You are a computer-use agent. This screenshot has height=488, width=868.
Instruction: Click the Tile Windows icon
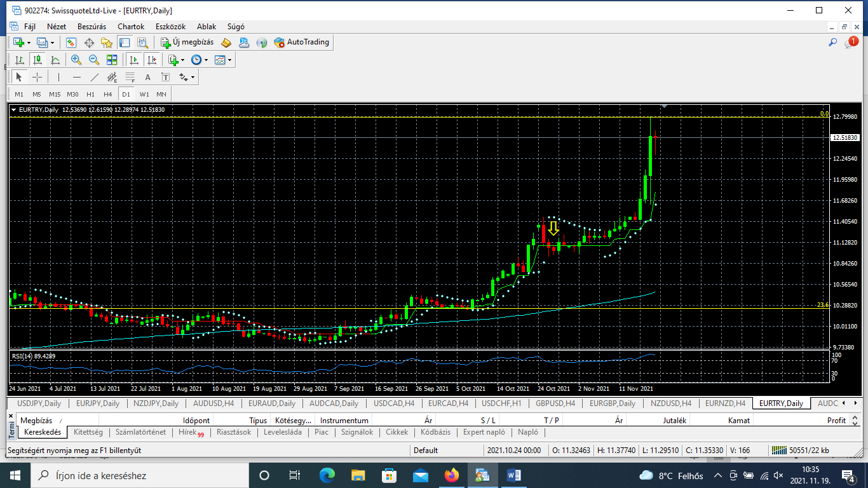pyautogui.click(x=112, y=60)
